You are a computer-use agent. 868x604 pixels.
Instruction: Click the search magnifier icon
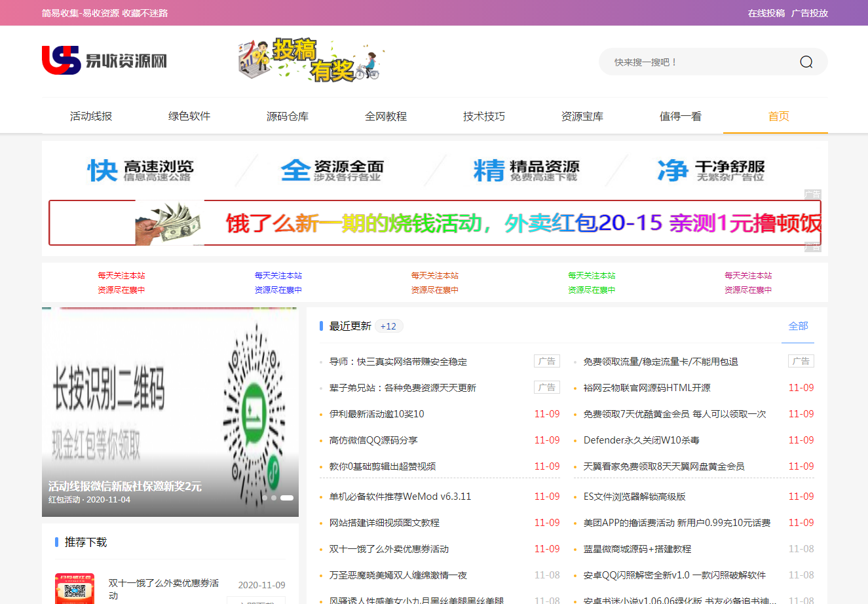[806, 62]
